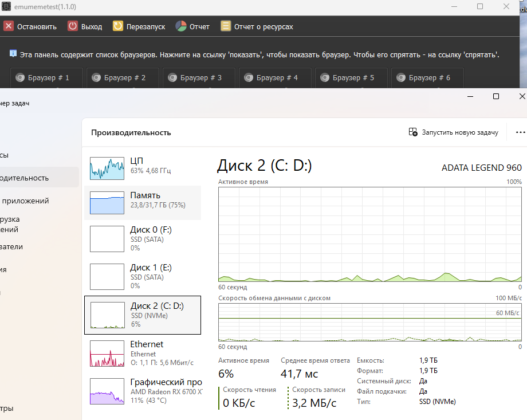The height and width of the screenshot is (420, 527).
Task: Select Диск 1 (E:) in performance list
Action: coord(143,276)
